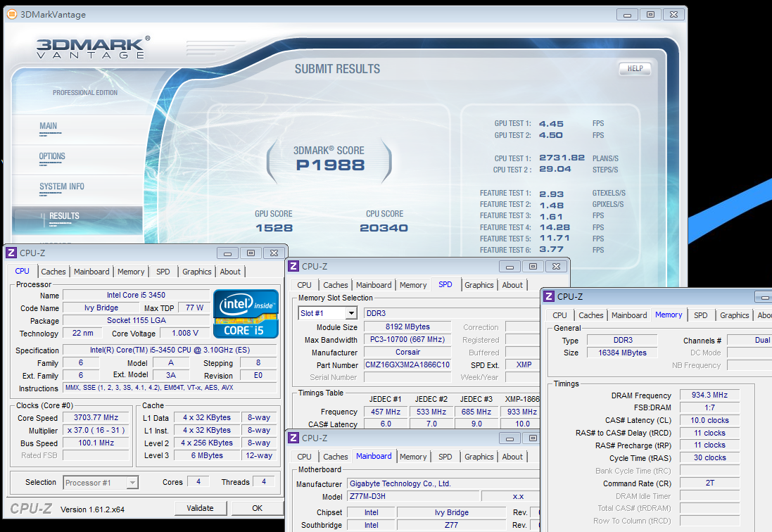The width and height of the screenshot is (772, 532).
Task: Maximize the 3DMarkVantage window
Action: pyautogui.click(x=650, y=14)
